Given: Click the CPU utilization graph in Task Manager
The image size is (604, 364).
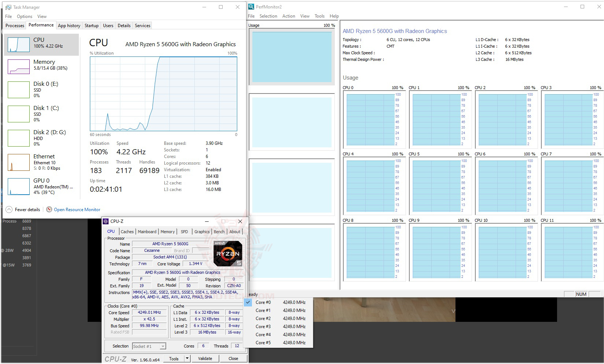Looking at the screenshot, I should coord(164,94).
